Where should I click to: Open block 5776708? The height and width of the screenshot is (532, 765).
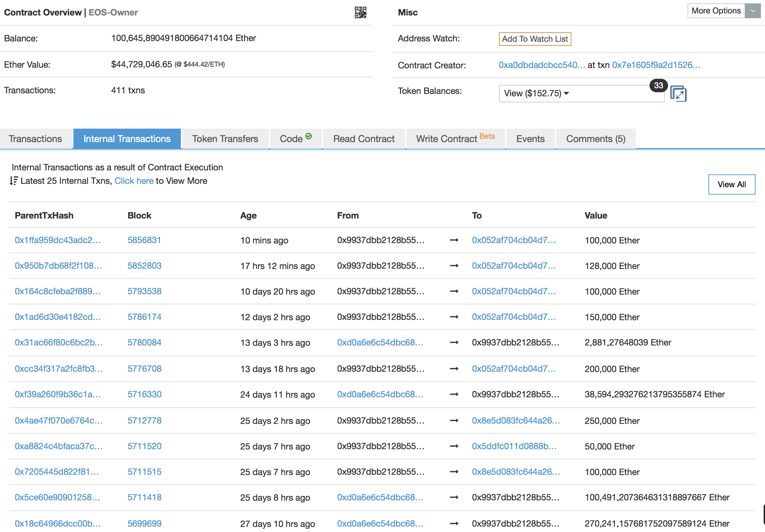(x=144, y=369)
